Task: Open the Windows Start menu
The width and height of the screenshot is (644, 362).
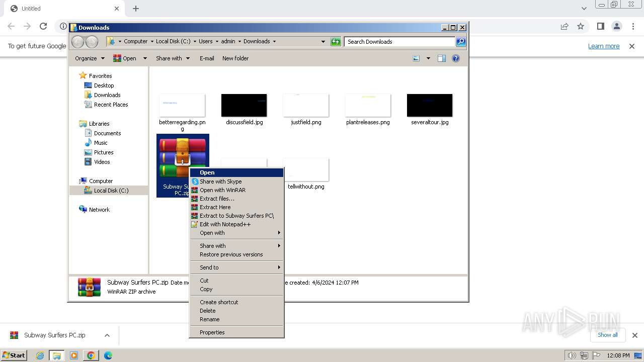Action: coord(14,355)
